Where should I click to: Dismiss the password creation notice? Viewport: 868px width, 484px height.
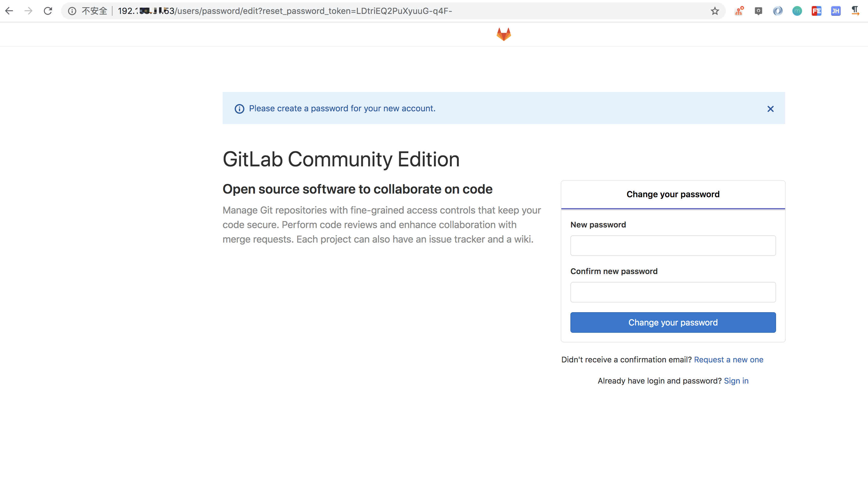[770, 109]
